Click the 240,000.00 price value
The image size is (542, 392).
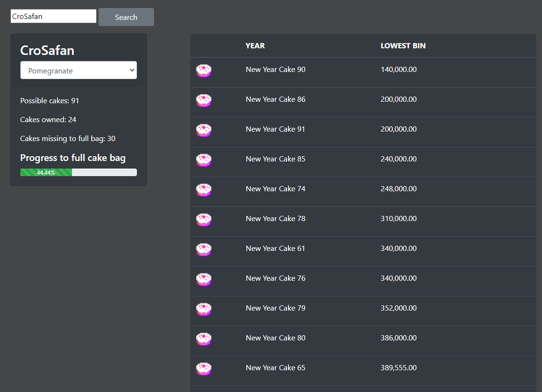[398, 159]
